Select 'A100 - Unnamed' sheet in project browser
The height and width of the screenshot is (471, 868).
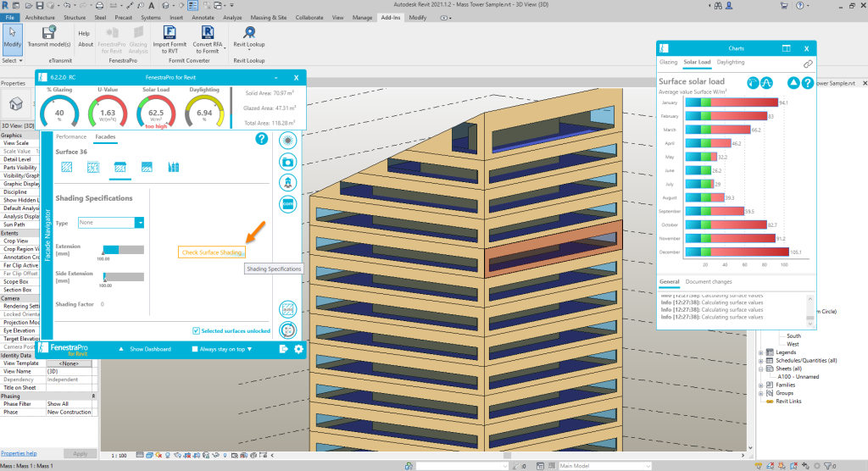click(x=798, y=377)
